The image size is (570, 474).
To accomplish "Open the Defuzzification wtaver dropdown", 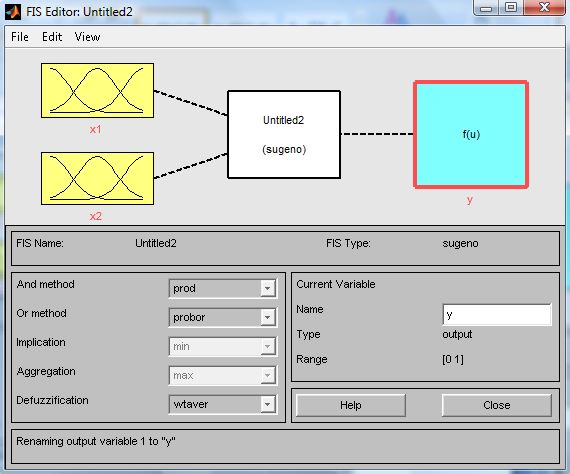I will click(x=222, y=404).
